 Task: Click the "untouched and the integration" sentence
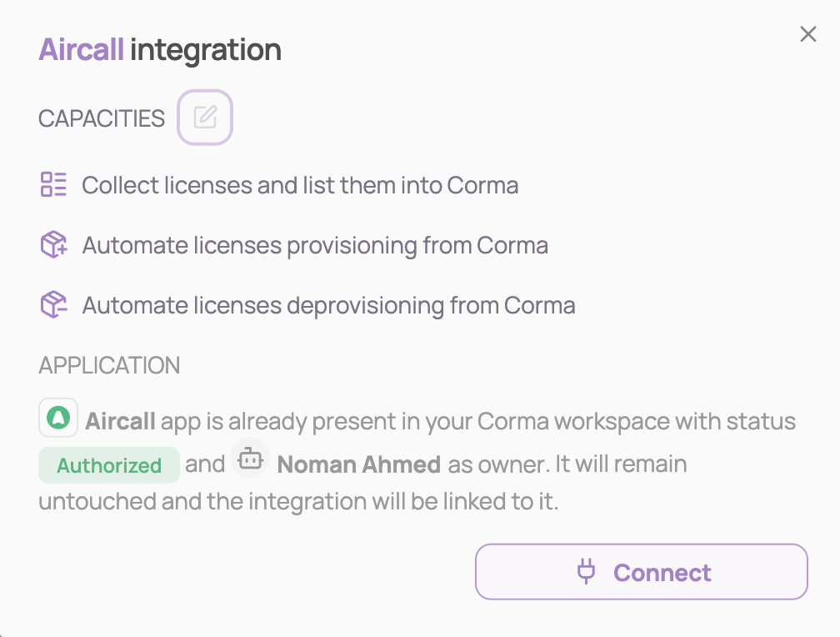point(297,503)
